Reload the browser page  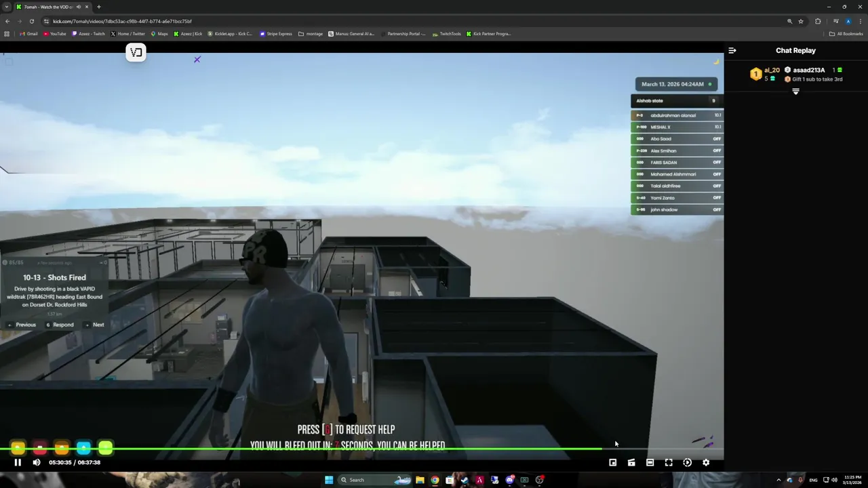[x=31, y=21]
